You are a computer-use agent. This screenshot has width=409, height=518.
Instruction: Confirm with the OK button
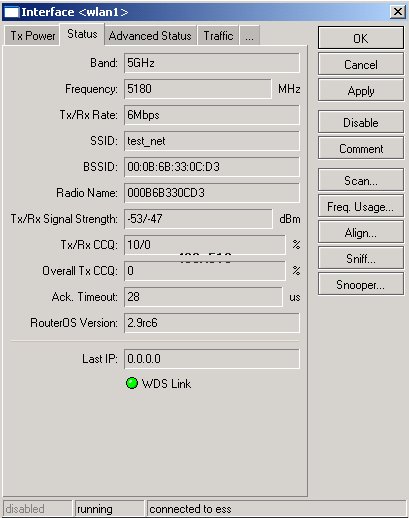click(x=361, y=38)
